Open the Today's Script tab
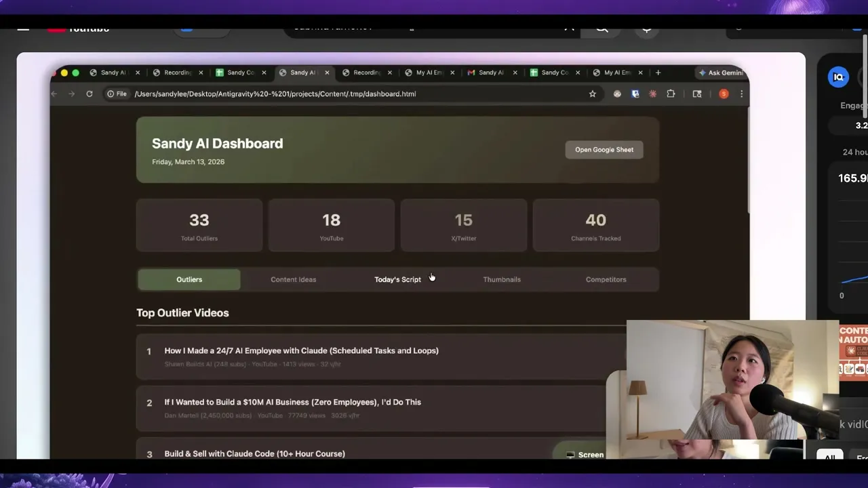This screenshot has width=868, height=488. pyautogui.click(x=397, y=279)
